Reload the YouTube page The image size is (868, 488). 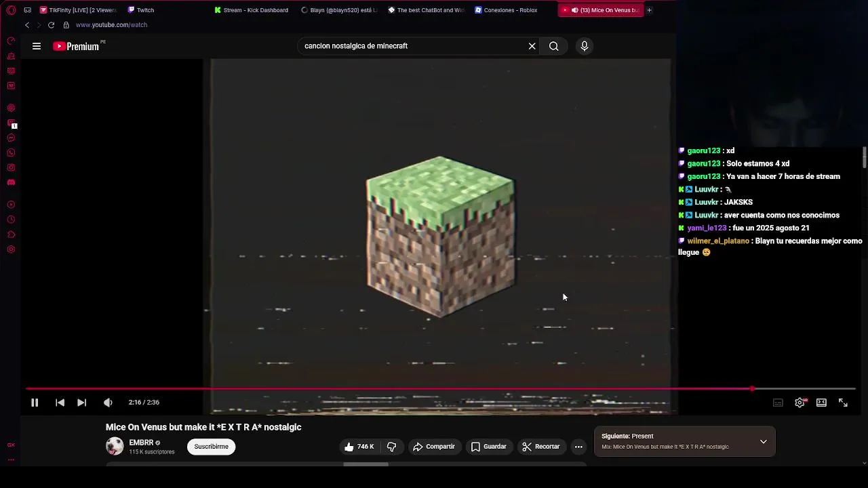tap(51, 25)
